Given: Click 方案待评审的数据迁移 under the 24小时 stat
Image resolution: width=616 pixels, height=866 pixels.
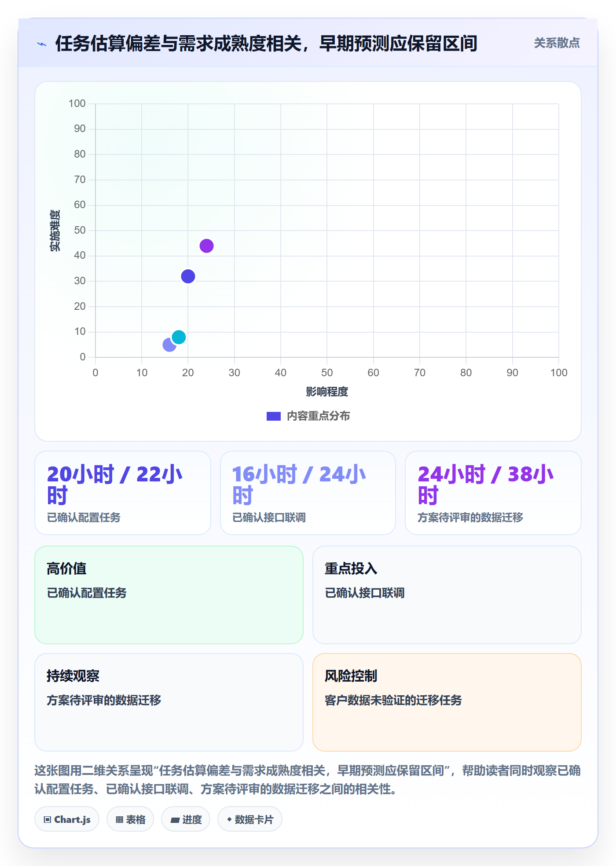Looking at the screenshot, I should (470, 517).
